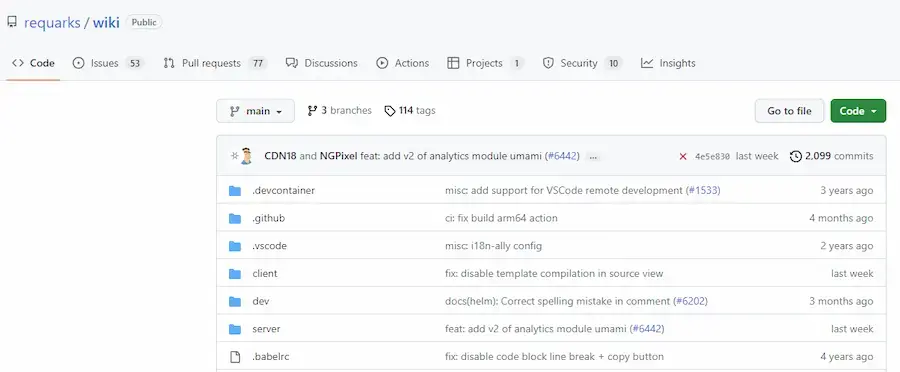Click the Security count badge 10

pos(613,64)
